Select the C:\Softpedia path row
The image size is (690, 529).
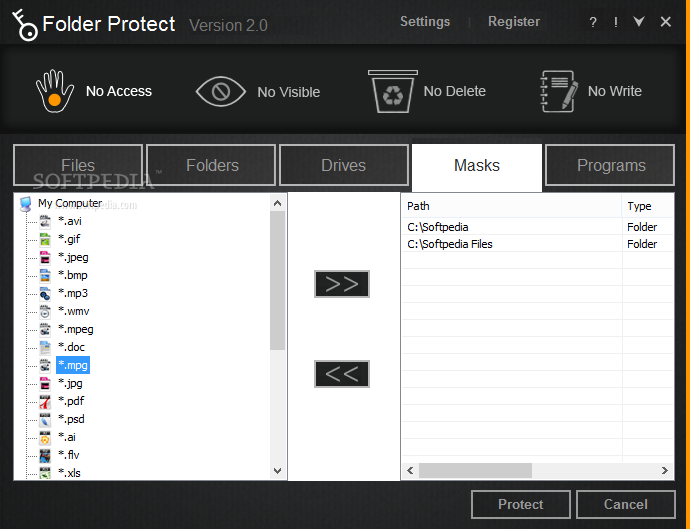537,227
